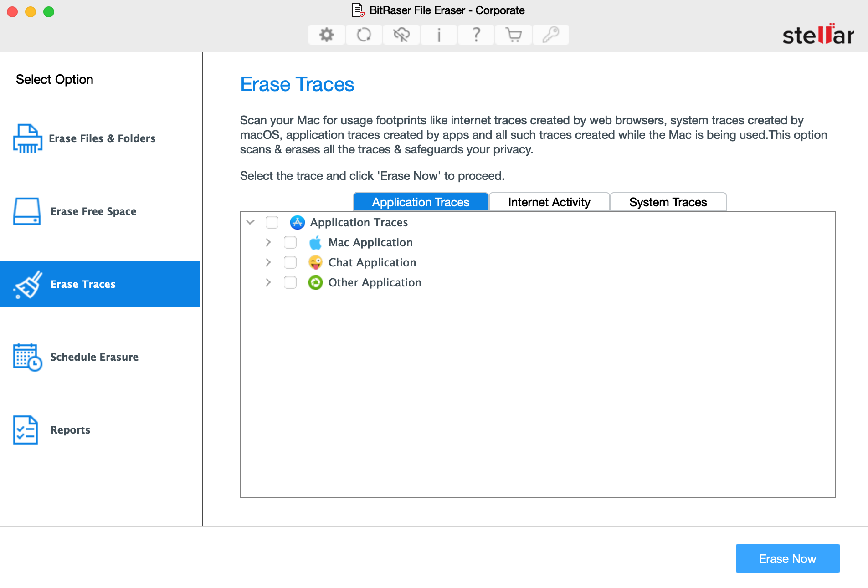This screenshot has width=868, height=588.
Task: Expand the Chat Application node
Action: tap(268, 262)
